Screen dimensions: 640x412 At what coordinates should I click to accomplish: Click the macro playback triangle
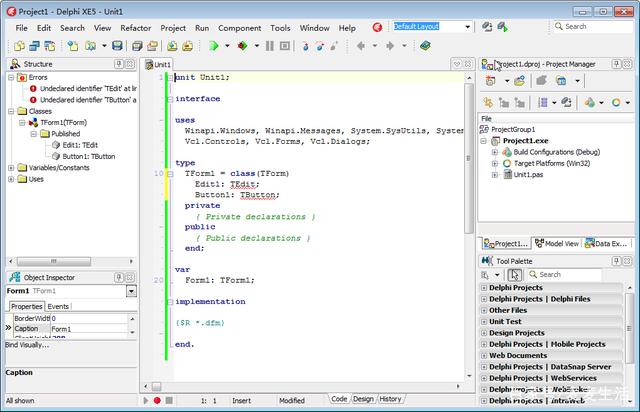(146, 401)
